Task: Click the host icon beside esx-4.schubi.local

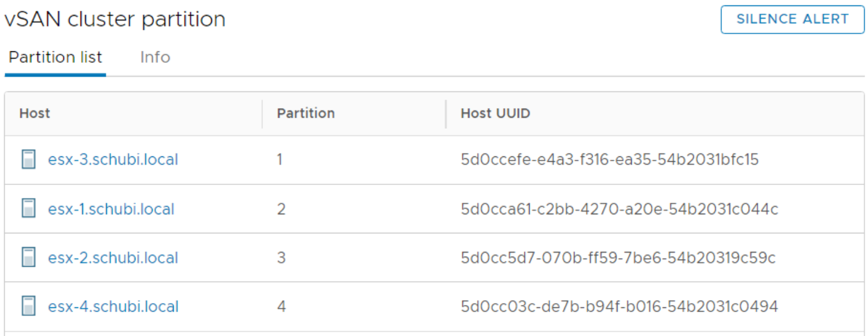Action: click(28, 307)
